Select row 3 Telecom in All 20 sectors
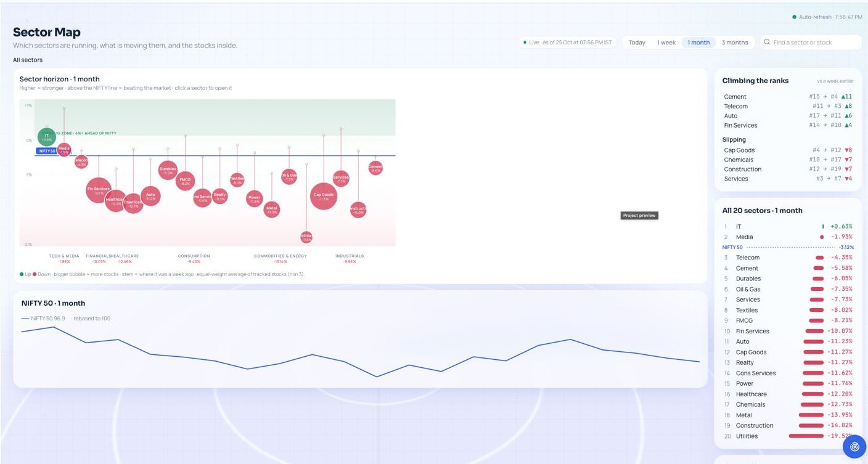This screenshot has height=464, width=868. point(788,258)
